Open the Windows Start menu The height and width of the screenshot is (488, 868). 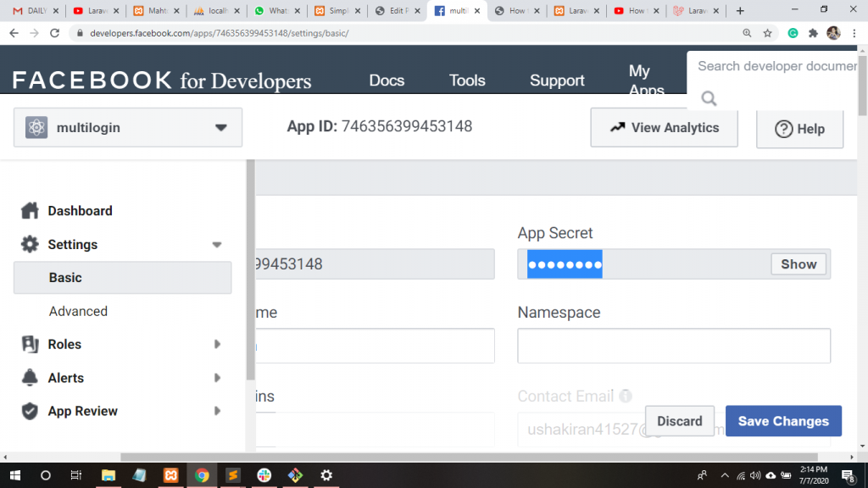coord(15,475)
